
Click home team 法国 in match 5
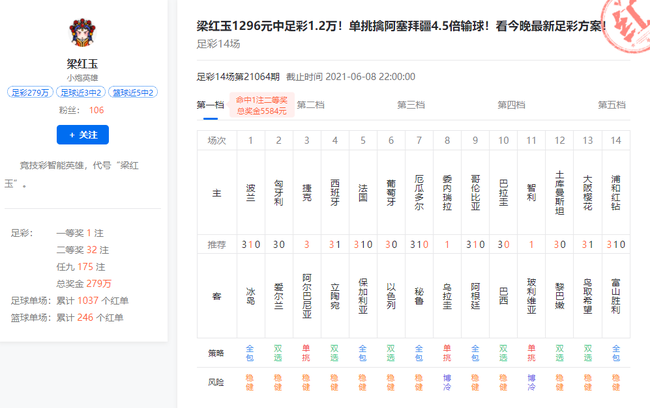click(x=363, y=193)
